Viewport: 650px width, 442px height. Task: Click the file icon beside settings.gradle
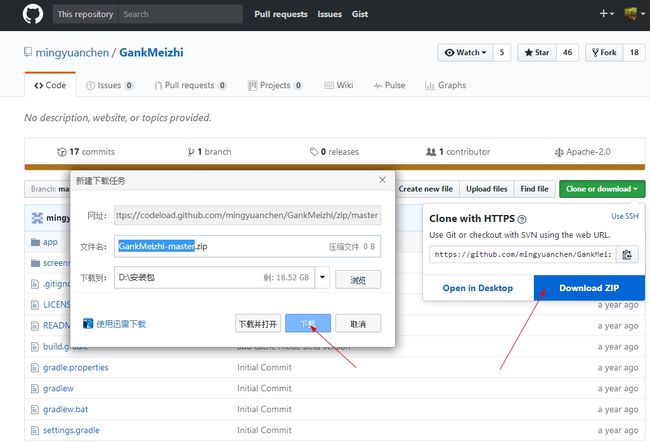click(x=35, y=430)
